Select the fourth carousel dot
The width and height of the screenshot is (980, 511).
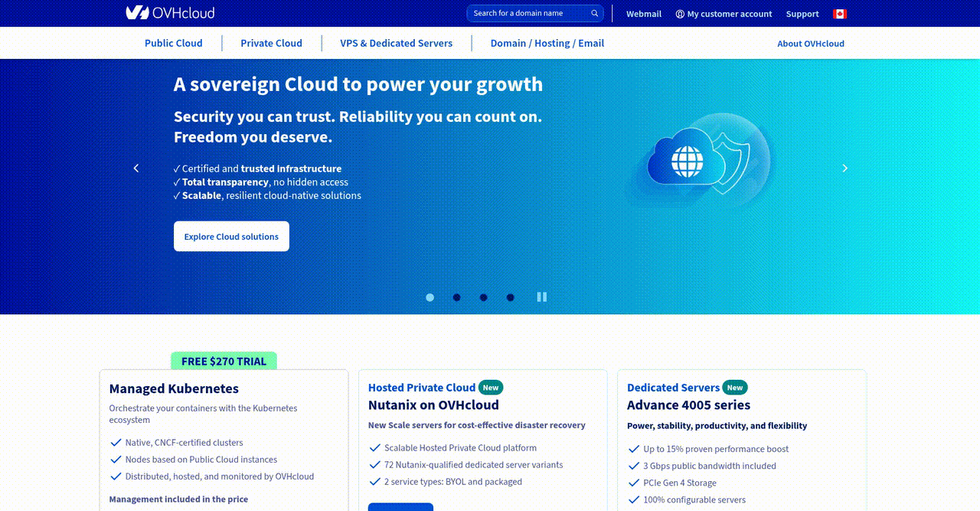click(511, 297)
